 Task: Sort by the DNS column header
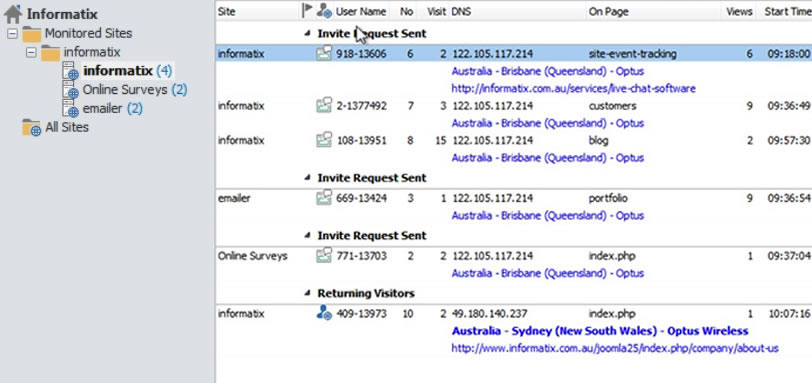(461, 11)
